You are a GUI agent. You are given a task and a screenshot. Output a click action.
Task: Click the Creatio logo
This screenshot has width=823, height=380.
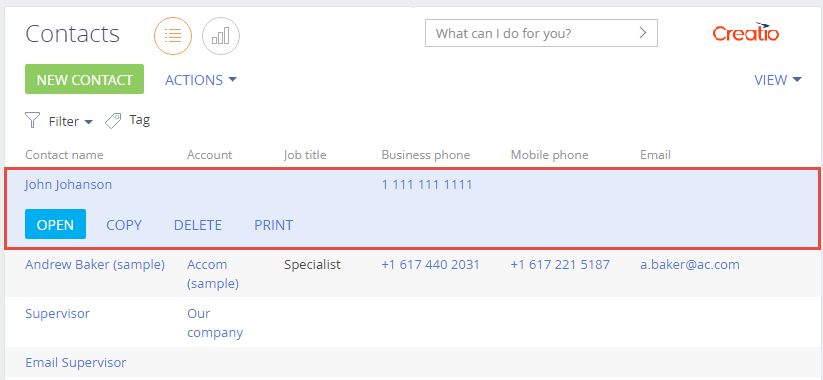[745, 33]
